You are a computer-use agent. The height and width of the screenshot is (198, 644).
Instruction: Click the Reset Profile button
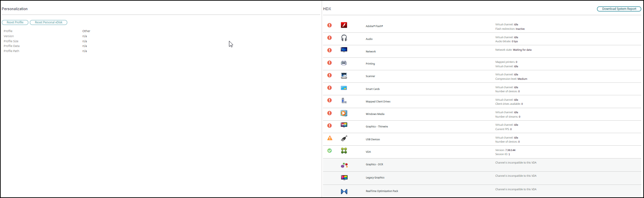(x=15, y=22)
